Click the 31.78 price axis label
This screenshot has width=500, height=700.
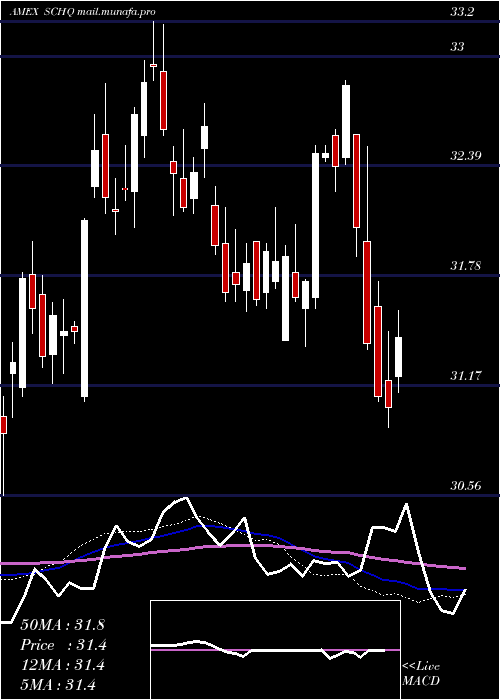[465, 266]
